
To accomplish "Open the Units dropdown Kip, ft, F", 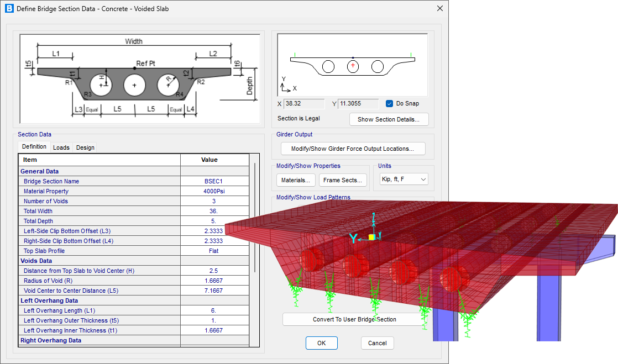I will click(x=404, y=180).
